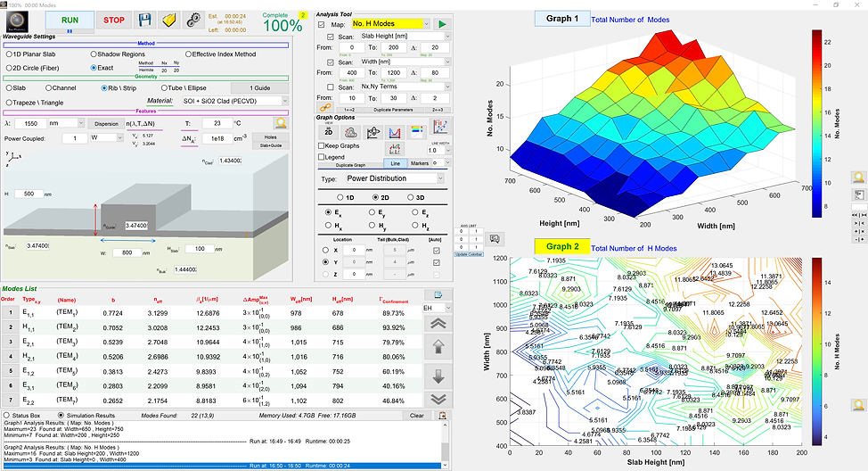The height and width of the screenshot is (471, 868).
Task: Jump to bottom with double down chevron
Action: pyautogui.click(x=438, y=399)
